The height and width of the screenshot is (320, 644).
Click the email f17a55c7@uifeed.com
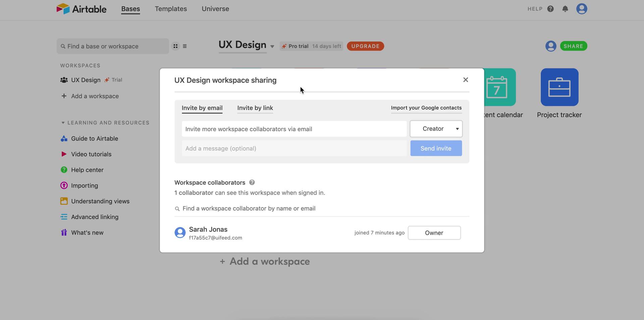pyautogui.click(x=215, y=238)
